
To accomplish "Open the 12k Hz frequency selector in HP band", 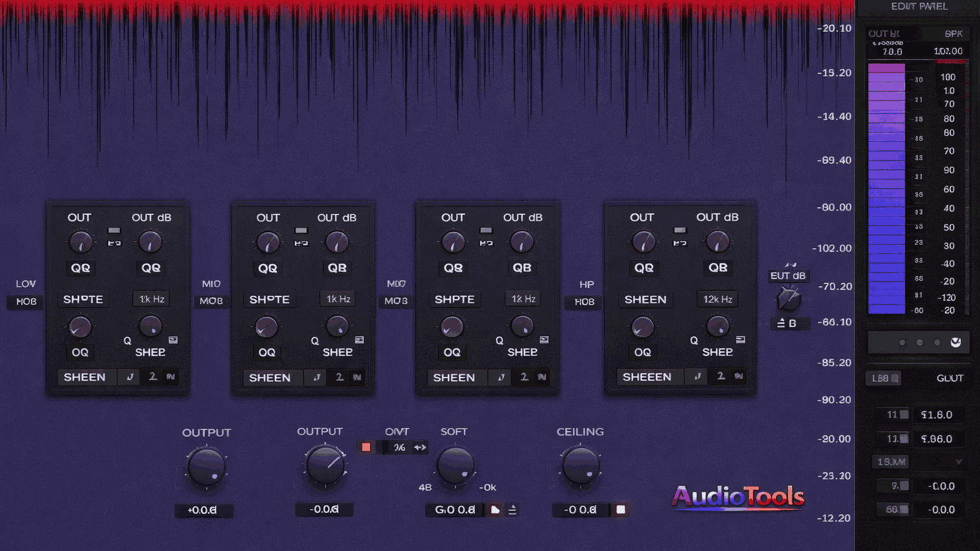I will coord(717,299).
